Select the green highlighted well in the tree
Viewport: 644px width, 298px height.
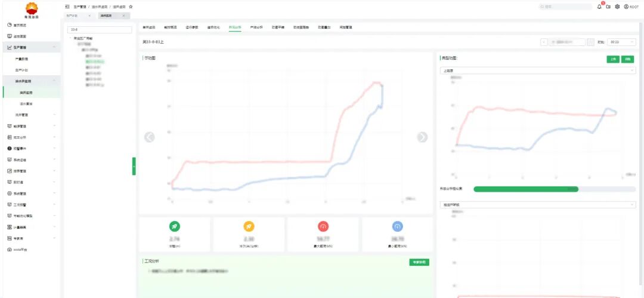95,62
